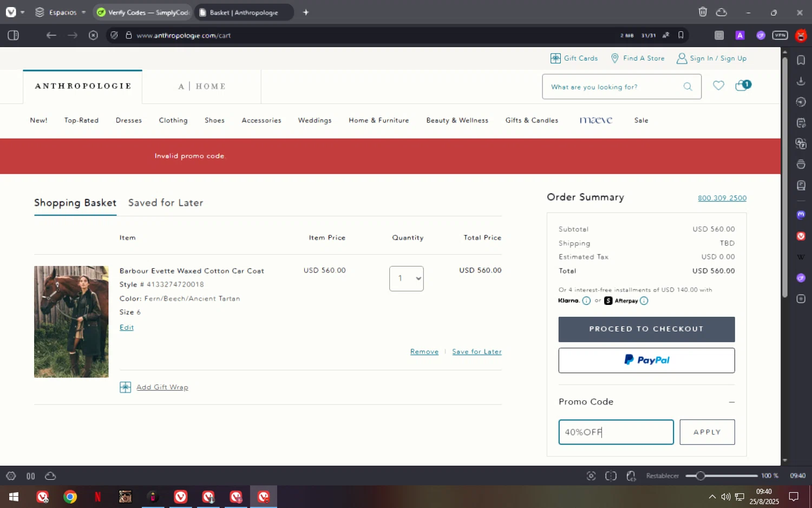Open the Vivaldi main menu icon

click(11, 12)
